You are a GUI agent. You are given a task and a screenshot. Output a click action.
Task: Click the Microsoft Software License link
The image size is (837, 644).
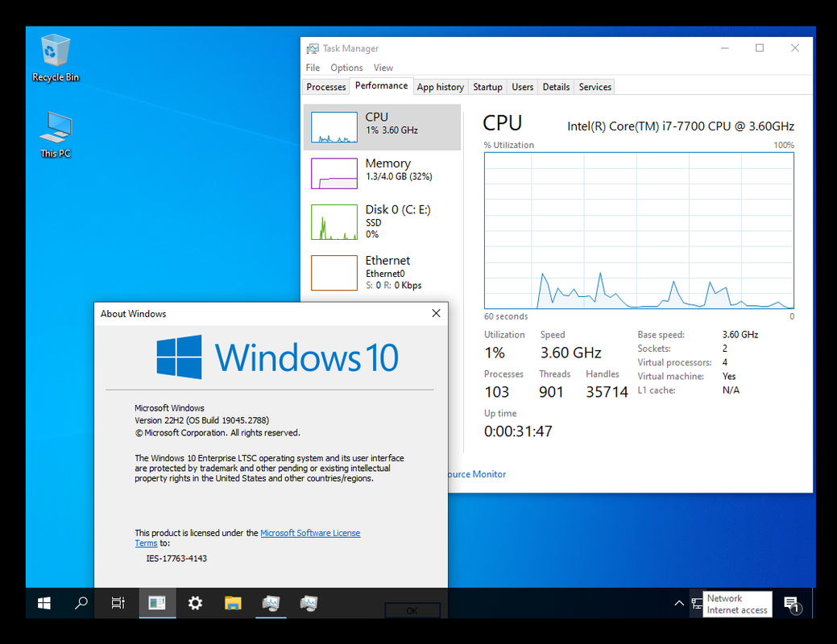[310, 533]
